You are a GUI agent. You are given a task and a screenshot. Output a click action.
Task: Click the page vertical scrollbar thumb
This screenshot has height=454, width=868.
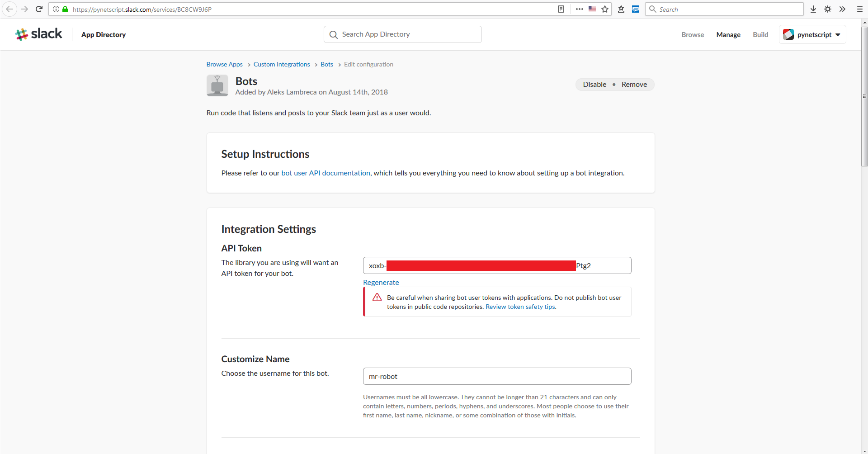click(x=864, y=96)
